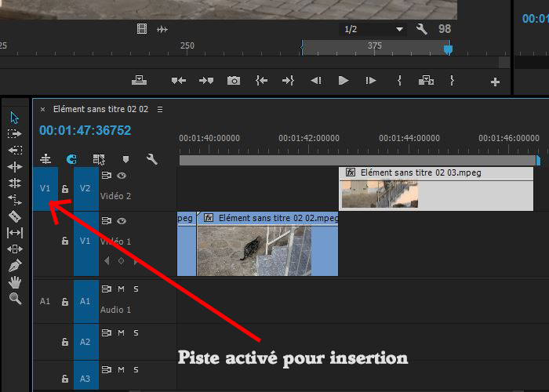Open timeline display settings wrench
Image resolution: width=549 pixels, height=392 pixels.
point(152,159)
